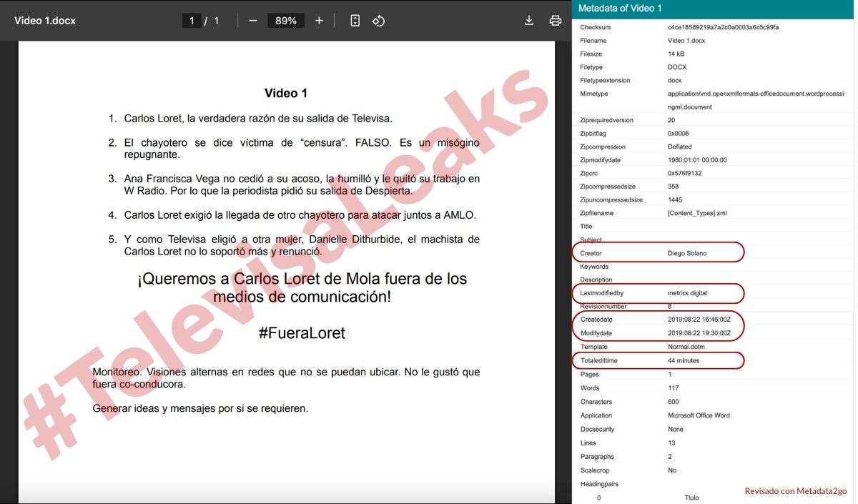Image resolution: width=858 pixels, height=504 pixels.
Task: Select the Filetype value DOCX
Action: tap(677, 67)
